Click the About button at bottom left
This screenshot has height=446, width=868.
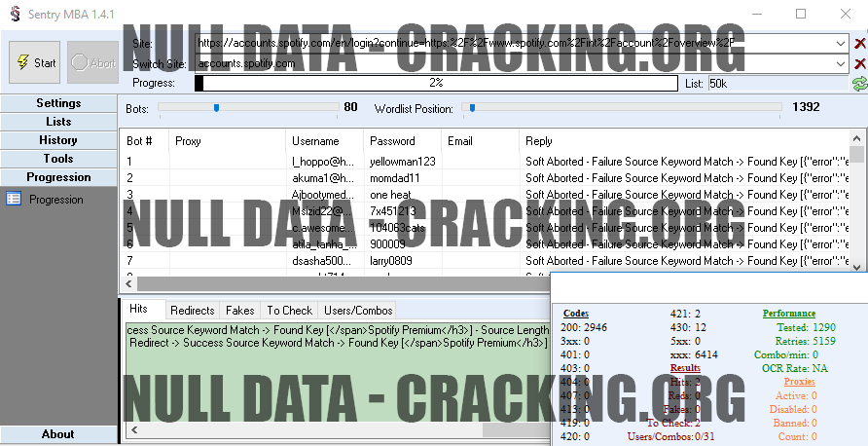click(x=58, y=434)
